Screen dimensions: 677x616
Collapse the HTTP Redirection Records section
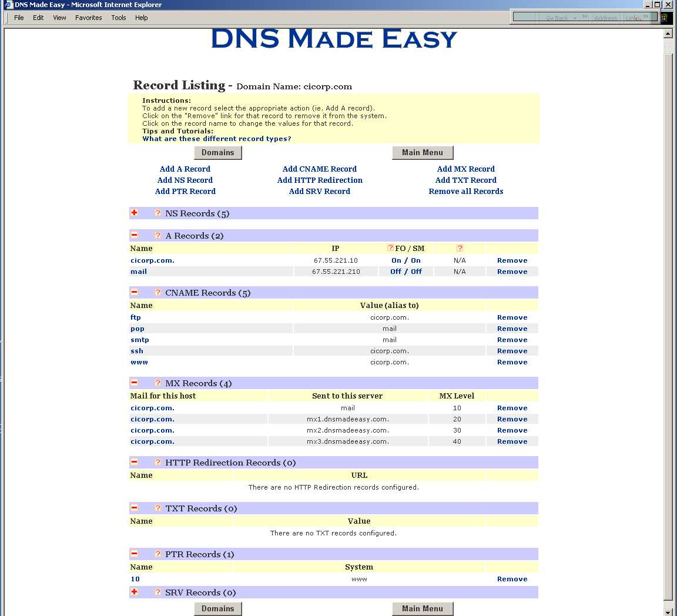coord(134,462)
